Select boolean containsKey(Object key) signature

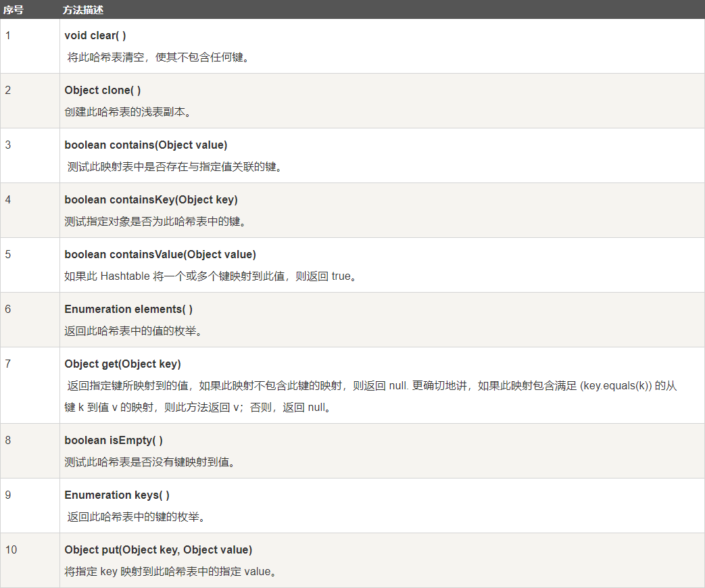click(x=151, y=200)
